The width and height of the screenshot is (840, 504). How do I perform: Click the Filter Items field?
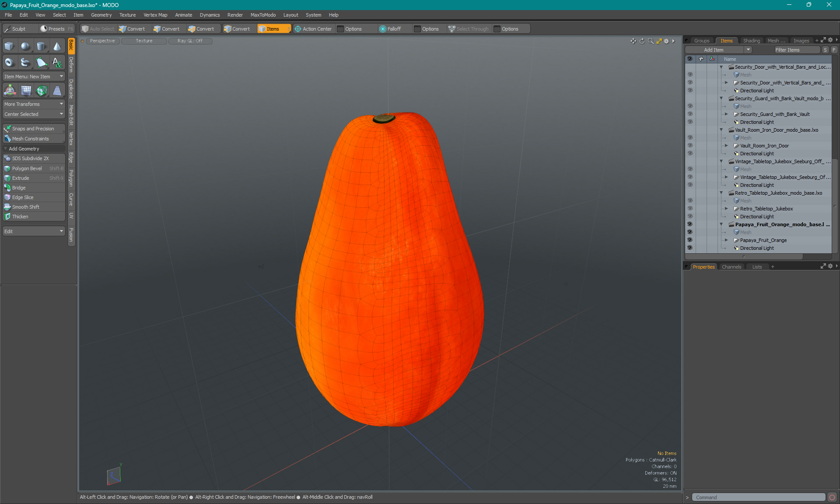[x=796, y=50]
